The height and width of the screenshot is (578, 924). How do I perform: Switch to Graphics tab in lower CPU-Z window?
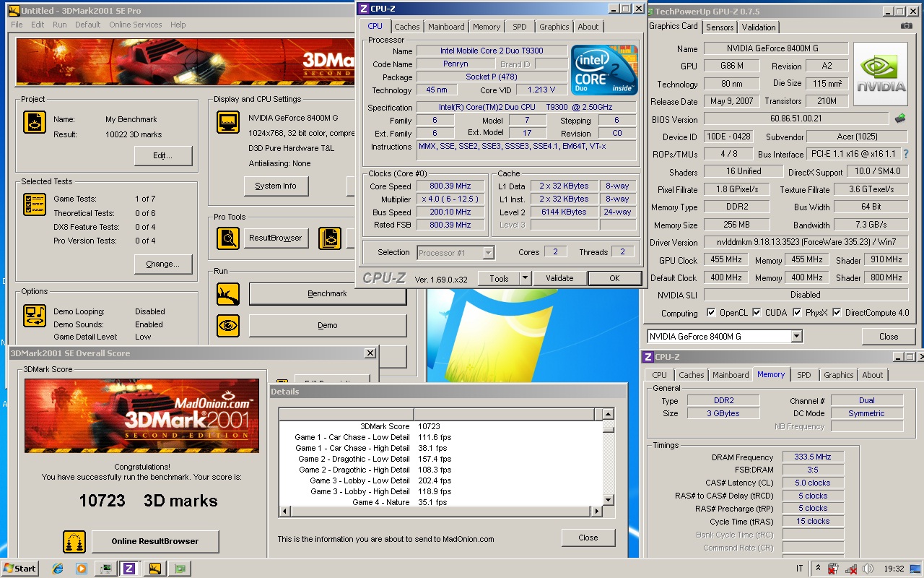[838, 375]
